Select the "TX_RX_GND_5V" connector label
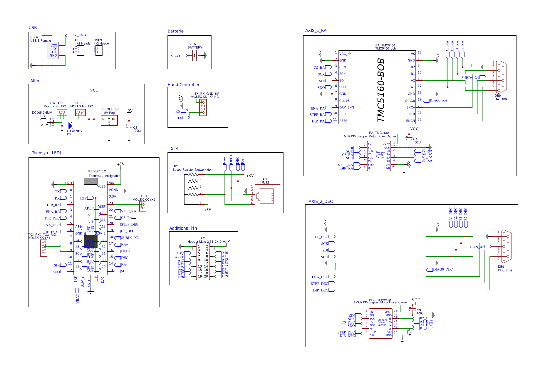 pos(207,94)
